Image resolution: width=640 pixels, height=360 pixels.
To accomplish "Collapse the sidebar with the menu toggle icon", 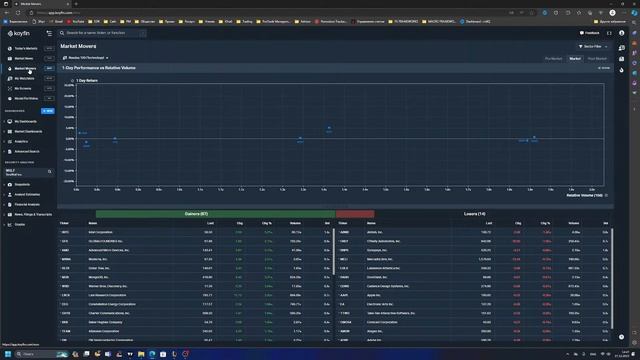I will pos(49,33).
